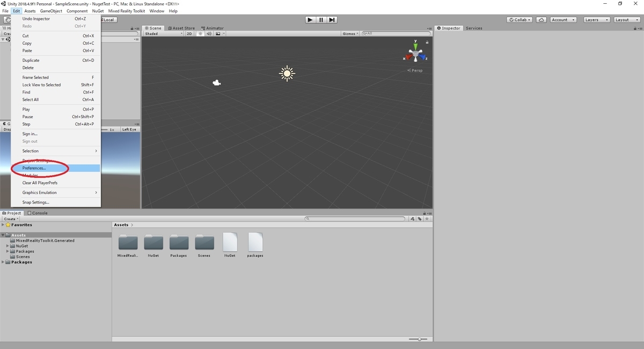
Task: Open the Layers dropdown
Action: click(596, 20)
